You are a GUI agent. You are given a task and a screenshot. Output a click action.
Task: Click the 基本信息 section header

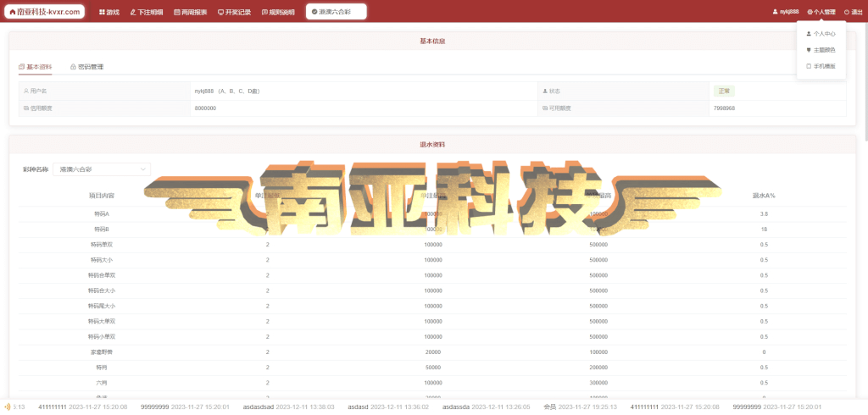coord(433,41)
